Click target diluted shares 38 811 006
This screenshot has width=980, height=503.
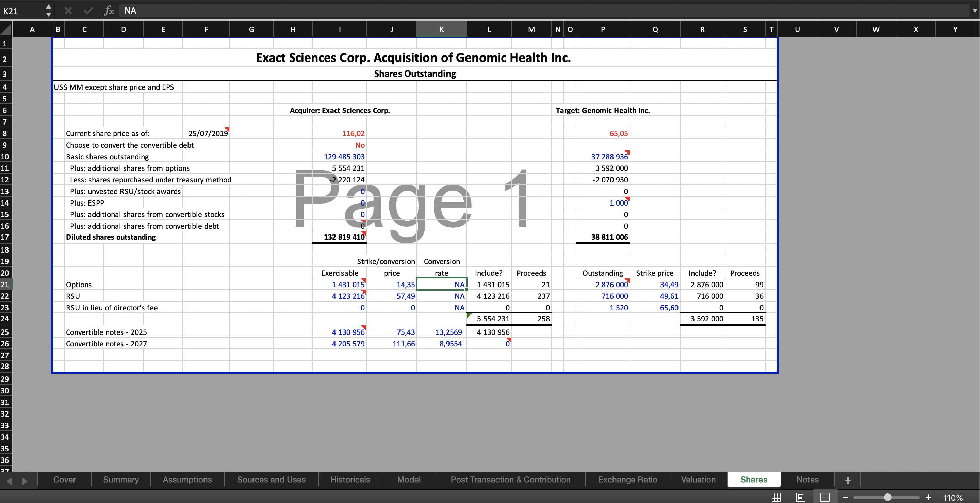(x=603, y=237)
